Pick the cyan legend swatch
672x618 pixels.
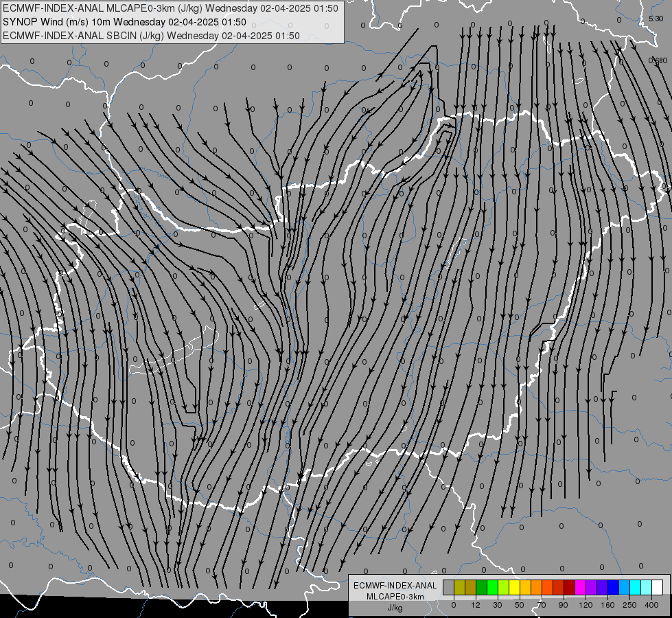point(636,587)
